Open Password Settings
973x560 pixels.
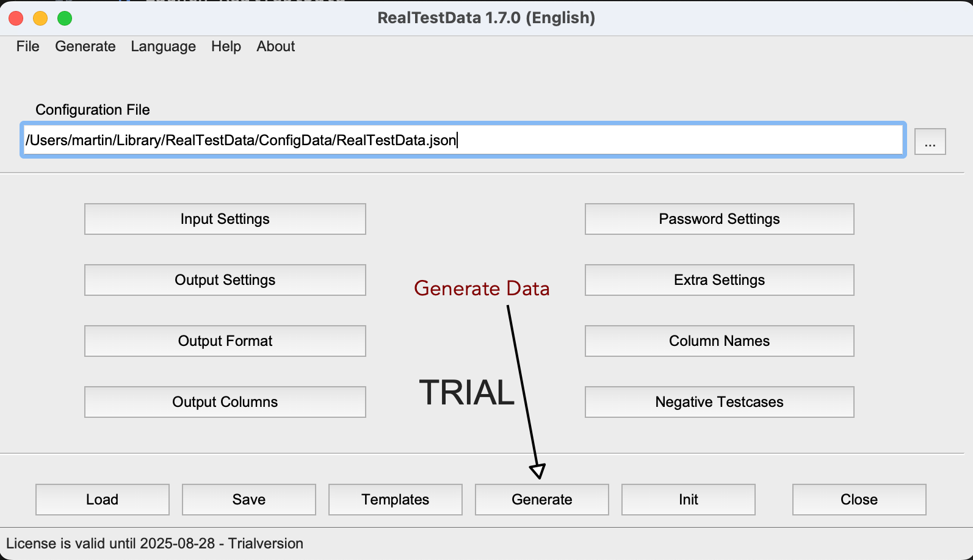(720, 219)
